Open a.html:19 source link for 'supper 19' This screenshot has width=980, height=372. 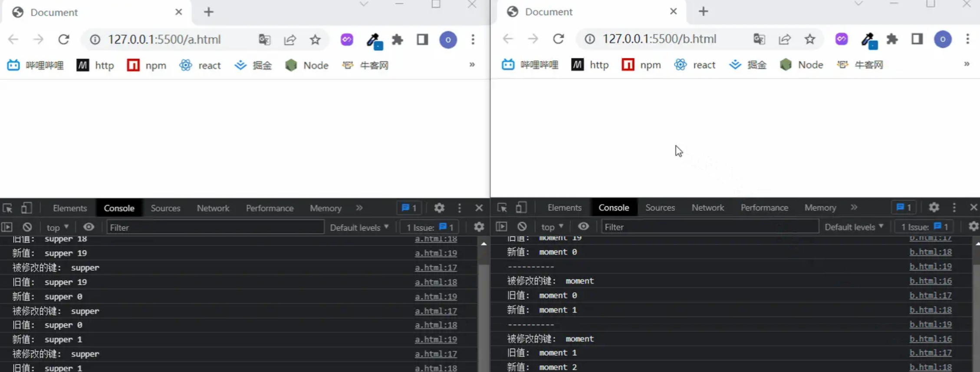[x=435, y=253]
